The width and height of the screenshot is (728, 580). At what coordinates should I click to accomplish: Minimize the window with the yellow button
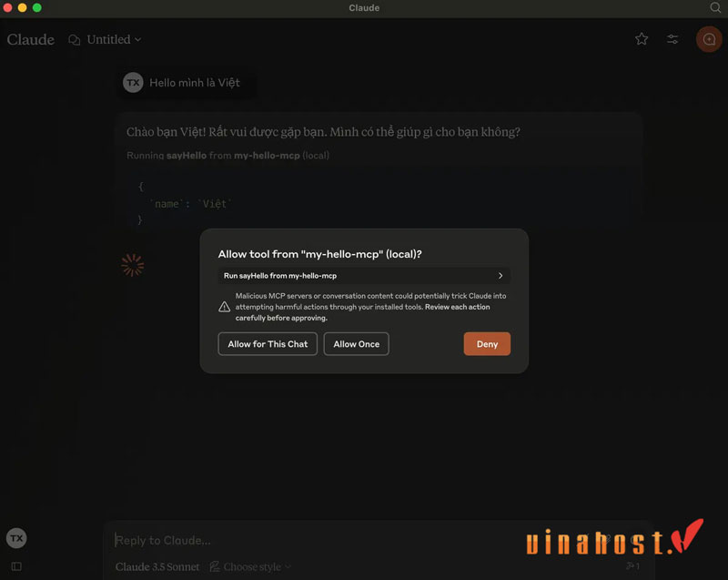click(x=22, y=7)
